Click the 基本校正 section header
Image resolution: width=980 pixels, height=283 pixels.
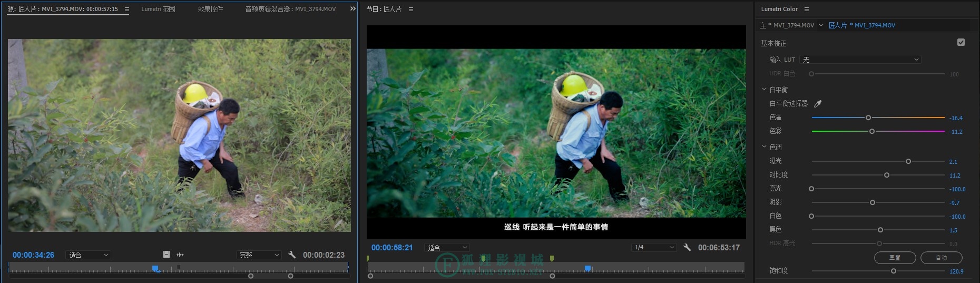pos(773,43)
